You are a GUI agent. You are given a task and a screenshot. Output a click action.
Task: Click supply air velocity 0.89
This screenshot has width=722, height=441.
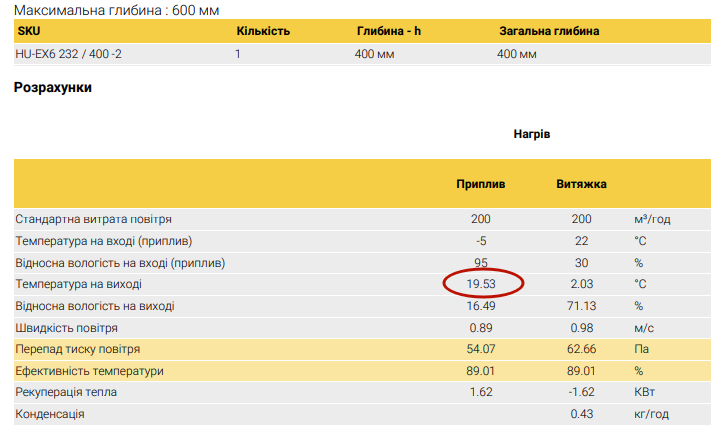click(x=481, y=328)
